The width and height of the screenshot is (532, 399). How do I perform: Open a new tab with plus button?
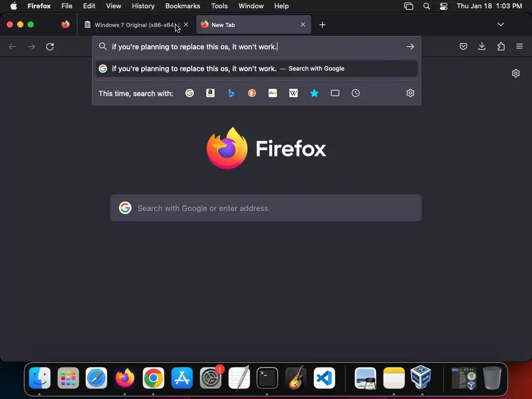click(x=322, y=25)
